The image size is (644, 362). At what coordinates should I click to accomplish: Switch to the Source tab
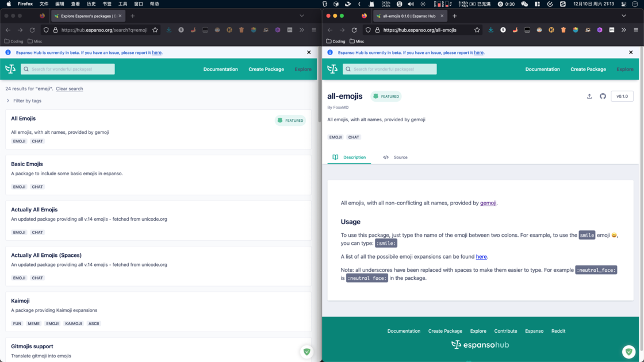[x=396, y=157]
